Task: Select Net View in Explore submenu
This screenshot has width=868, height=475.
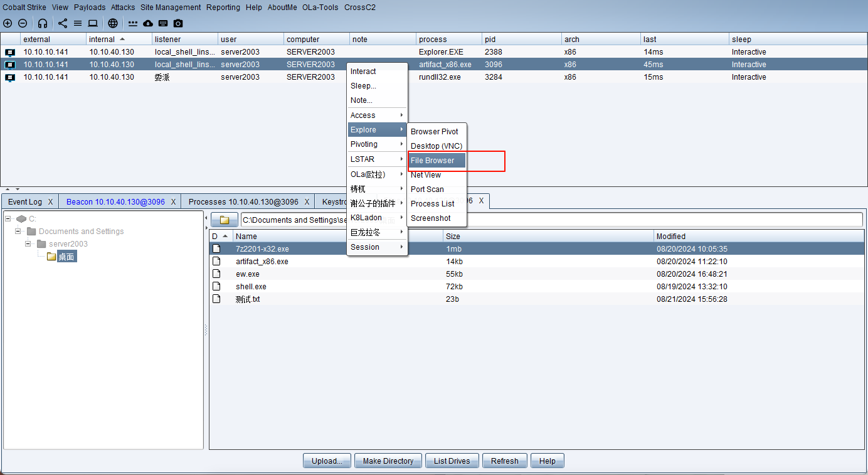Action: point(437,175)
